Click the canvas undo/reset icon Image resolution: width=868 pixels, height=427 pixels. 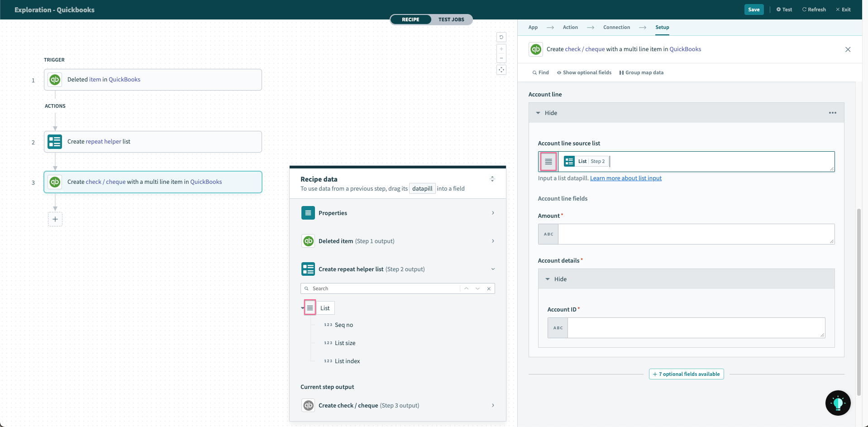click(x=501, y=37)
